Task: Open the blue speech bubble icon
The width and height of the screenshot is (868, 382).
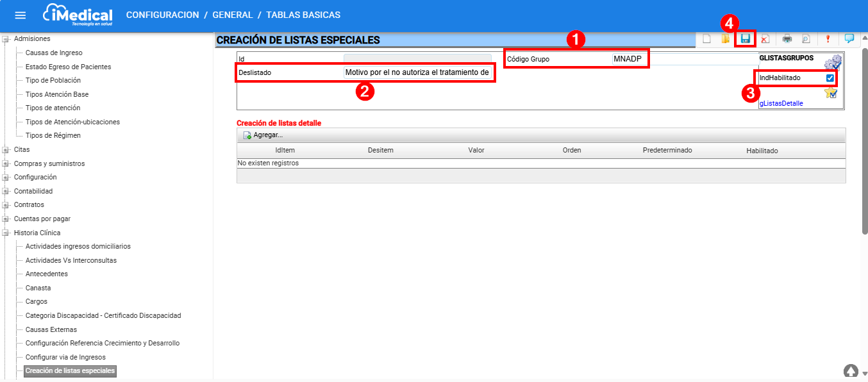Action: click(849, 38)
